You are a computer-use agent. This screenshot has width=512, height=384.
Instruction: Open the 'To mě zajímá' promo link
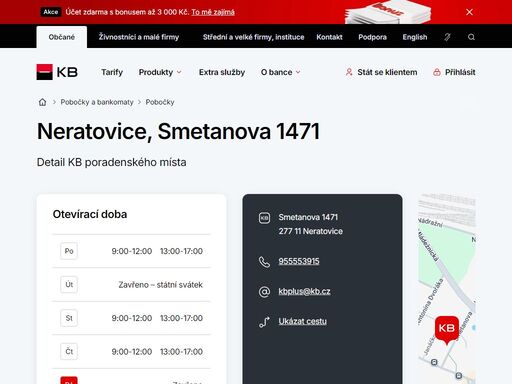pyautogui.click(x=213, y=12)
